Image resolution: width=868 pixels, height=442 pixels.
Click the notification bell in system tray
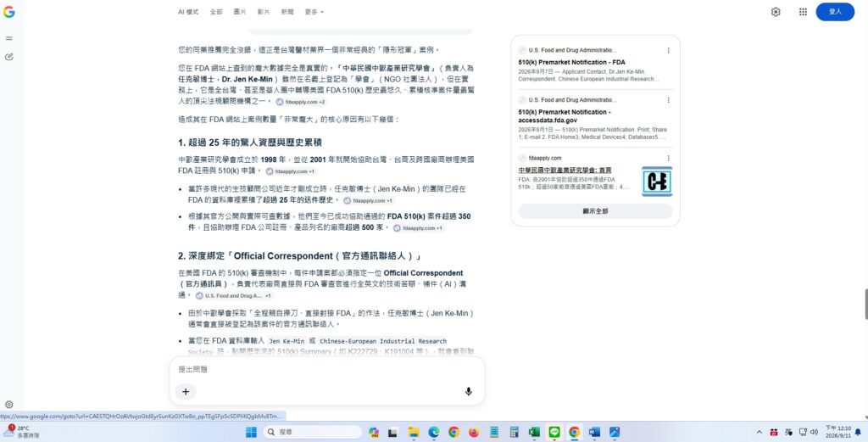pyautogui.click(x=858, y=432)
